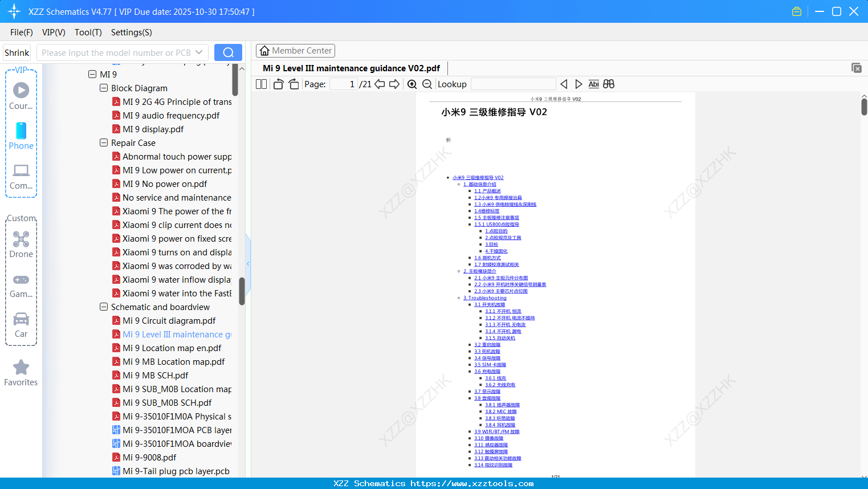Select the Mi 9 Level III maintenance guidance tab
The width and height of the screenshot is (868, 489).
point(351,68)
